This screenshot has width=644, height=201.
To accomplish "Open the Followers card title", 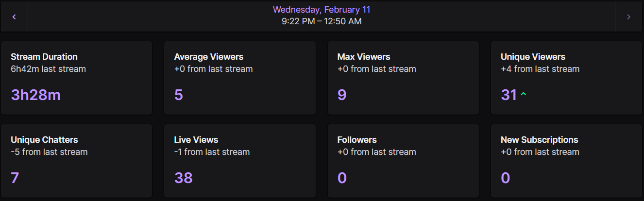I will pyautogui.click(x=357, y=140).
